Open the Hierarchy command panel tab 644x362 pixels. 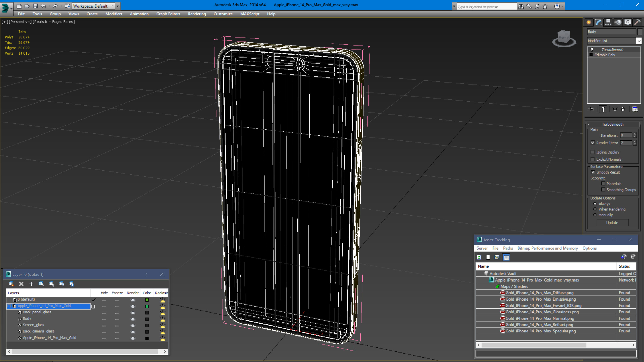(608, 23)
